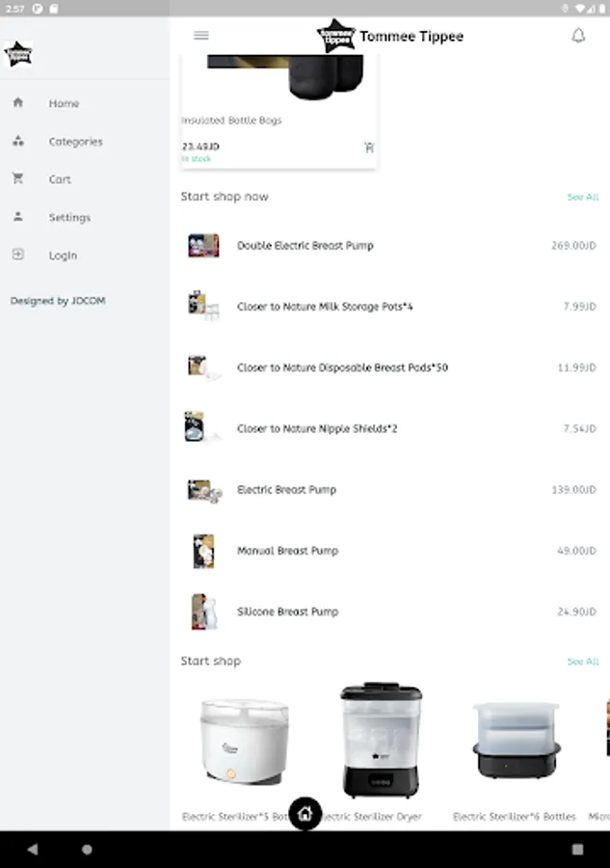Click the Login arrow icon in sidebar

click(18, 254)
